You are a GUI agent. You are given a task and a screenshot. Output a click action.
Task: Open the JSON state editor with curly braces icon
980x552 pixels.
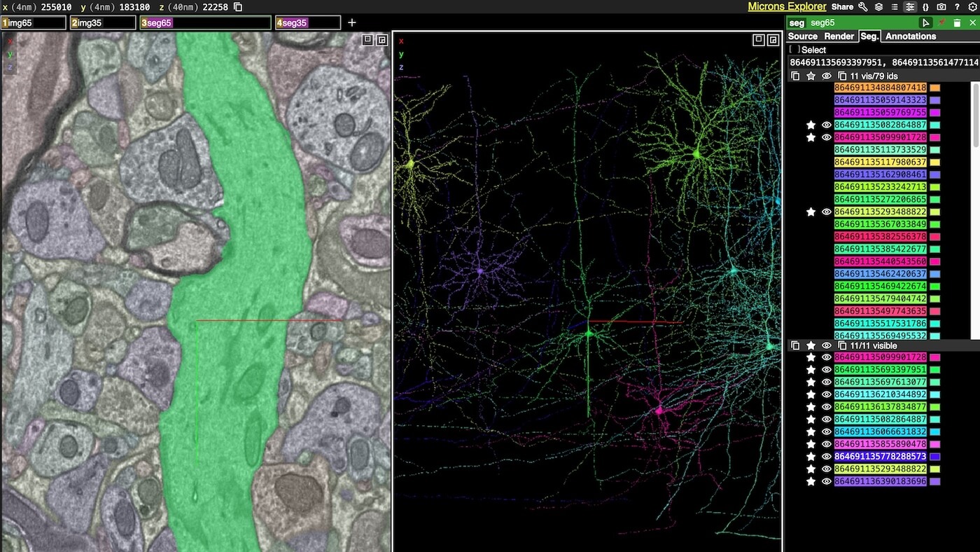coord(925,7)
